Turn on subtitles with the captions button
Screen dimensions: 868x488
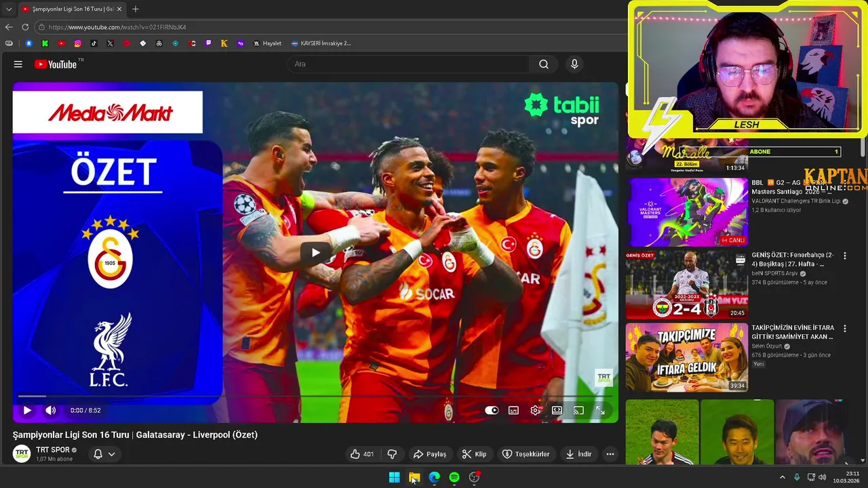513,410
